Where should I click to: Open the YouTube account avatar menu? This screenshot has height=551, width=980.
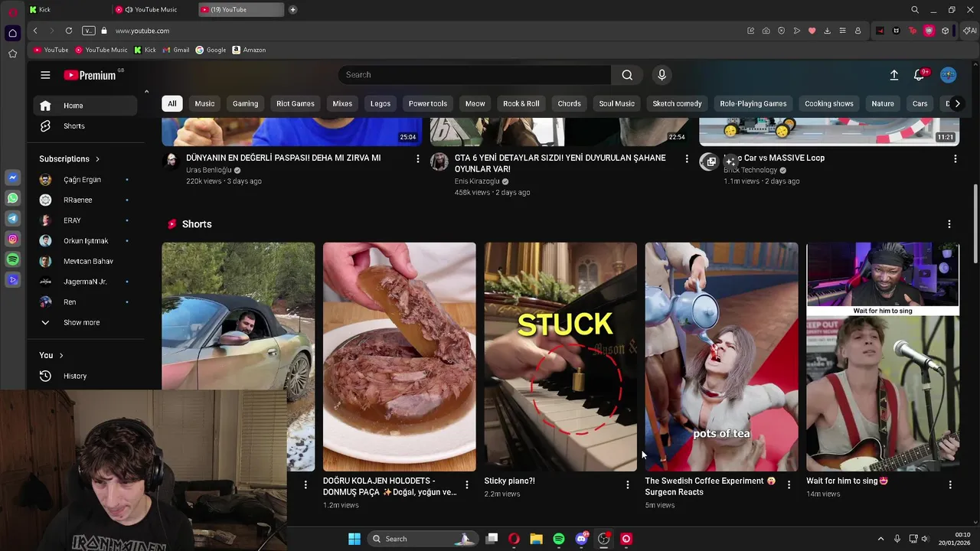[949, 75]
